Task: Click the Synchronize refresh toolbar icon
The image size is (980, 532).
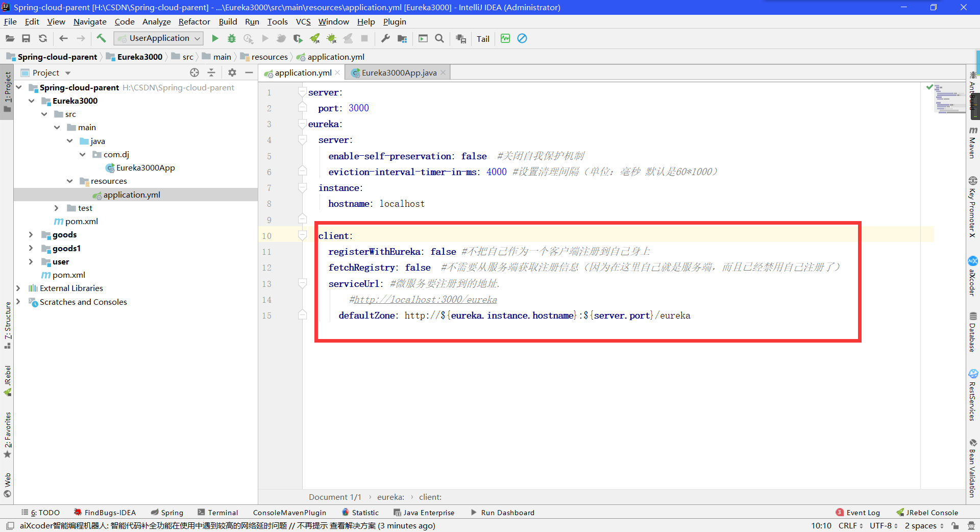Action: pos(43,38)
